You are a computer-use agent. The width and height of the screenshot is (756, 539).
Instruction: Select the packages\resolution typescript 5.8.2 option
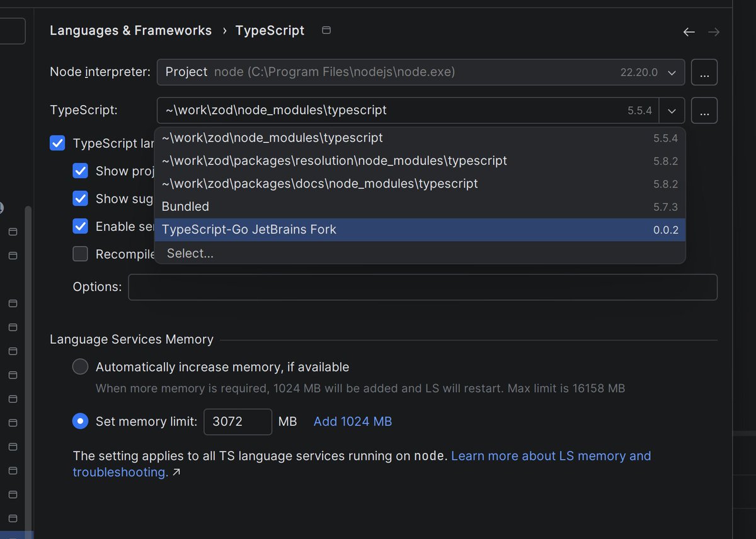[420, 161]
